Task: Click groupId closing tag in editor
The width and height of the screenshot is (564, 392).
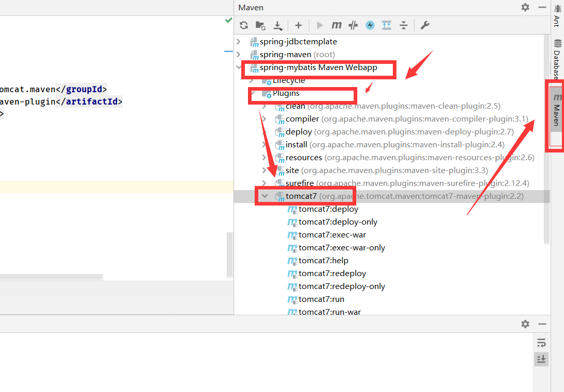Action: click(81, 89)
